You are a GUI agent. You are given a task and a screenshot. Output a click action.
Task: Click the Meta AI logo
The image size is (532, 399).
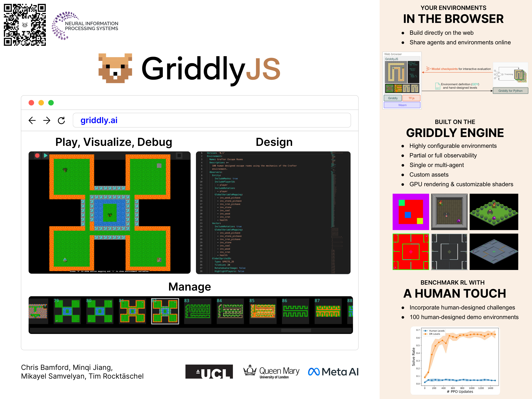click(333, 372)
